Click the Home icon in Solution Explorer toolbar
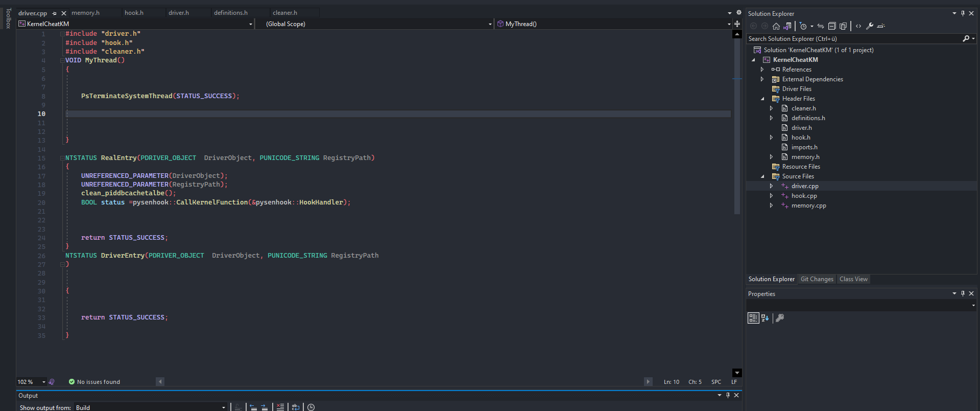The width and height of the screenshot is (980, 411). point(776,26)
